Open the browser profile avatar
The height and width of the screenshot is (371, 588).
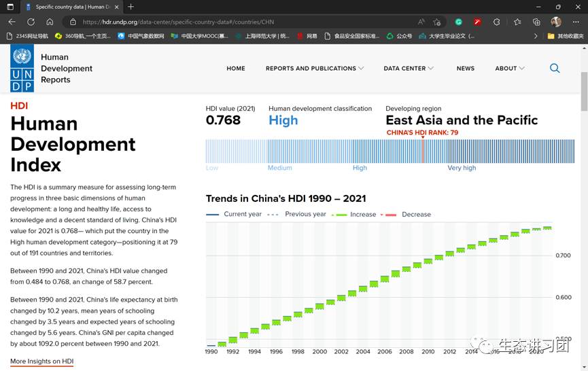(556, 22)
